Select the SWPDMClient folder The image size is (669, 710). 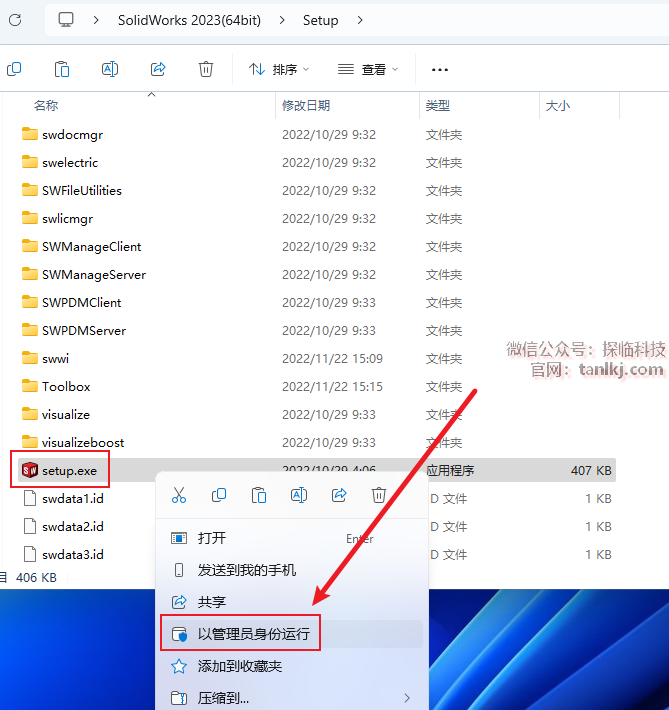pyautogui.click(x=82, y=302)
